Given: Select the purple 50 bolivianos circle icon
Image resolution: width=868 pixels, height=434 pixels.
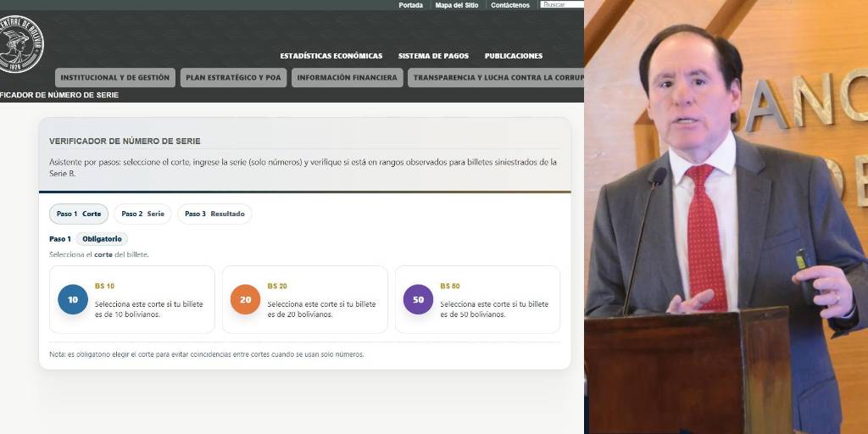Looking at the screenshot, I should [418, 299].
